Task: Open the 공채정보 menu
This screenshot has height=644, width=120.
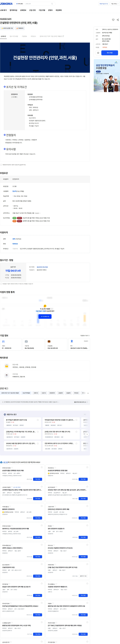Action: (x=23, y=10)
